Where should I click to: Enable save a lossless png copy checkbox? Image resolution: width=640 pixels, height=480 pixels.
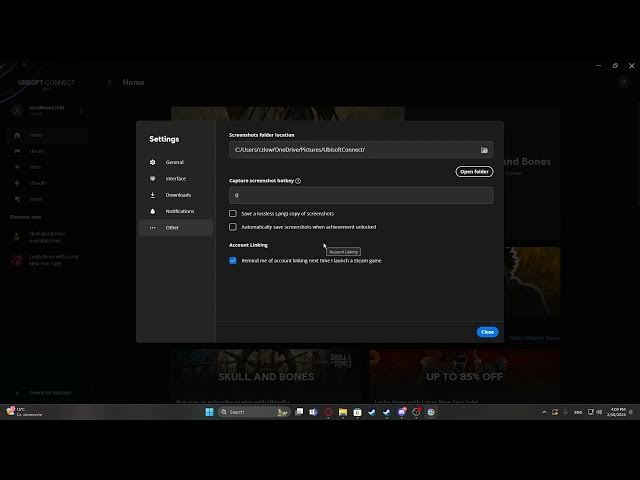(x=233, y=213)
